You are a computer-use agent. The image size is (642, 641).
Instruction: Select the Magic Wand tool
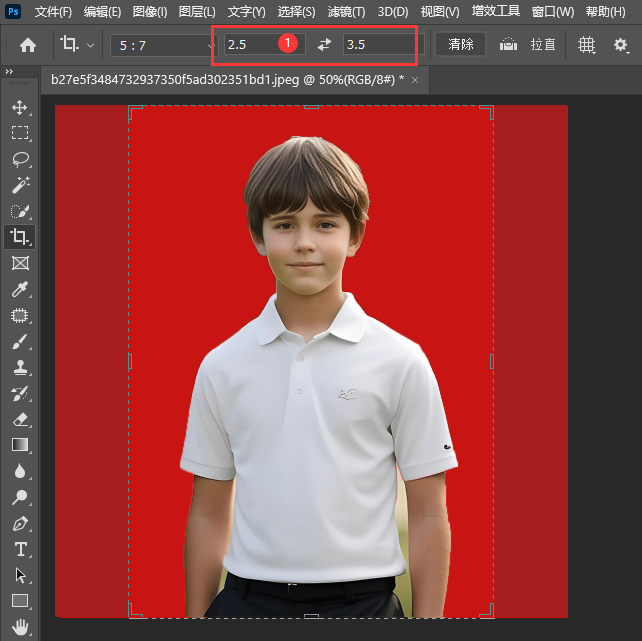coord(19,185)
